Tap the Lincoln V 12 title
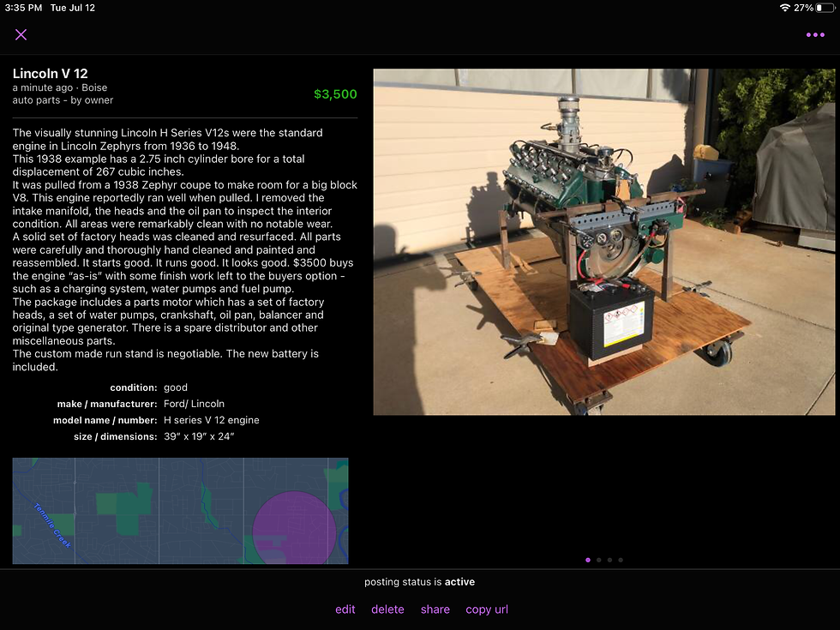 [51, 74]
